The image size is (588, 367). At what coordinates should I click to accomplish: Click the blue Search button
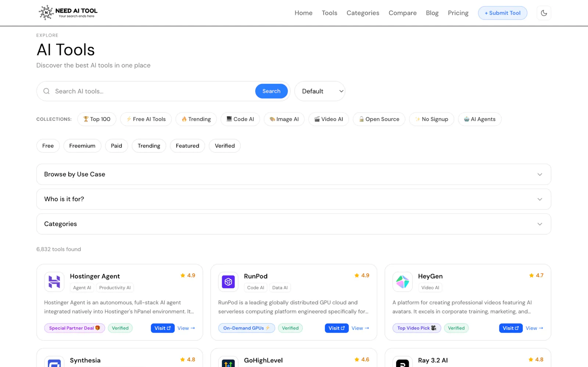[x=271, y=91]
